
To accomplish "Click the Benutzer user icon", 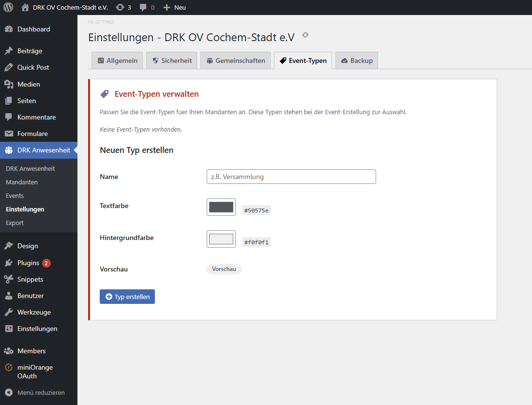I will (9, 296).
